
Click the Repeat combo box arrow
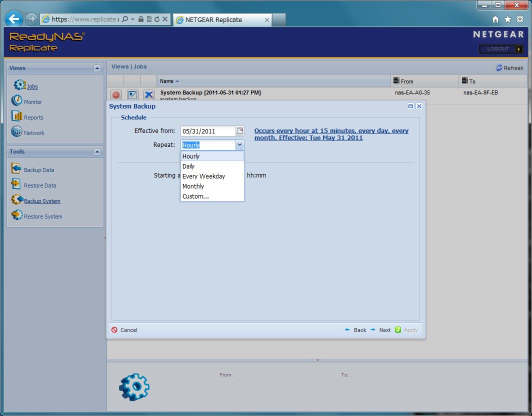(x=239, y=145)
